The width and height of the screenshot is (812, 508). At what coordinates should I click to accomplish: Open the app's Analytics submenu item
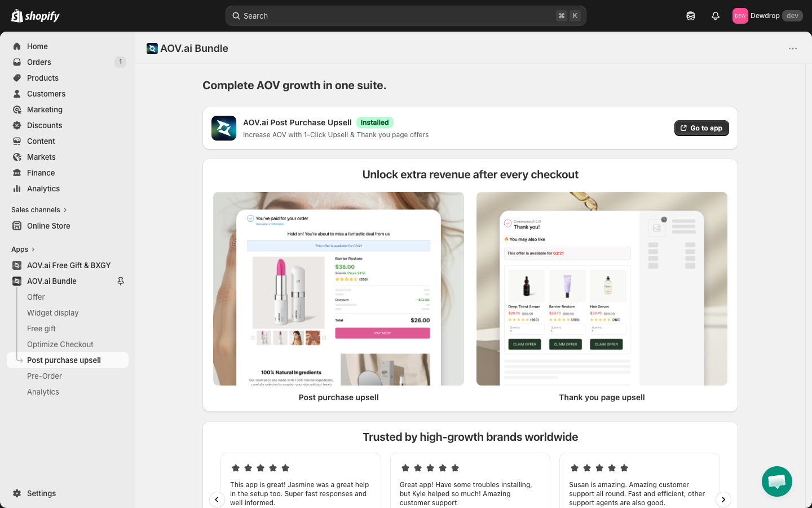coord(43,392)
